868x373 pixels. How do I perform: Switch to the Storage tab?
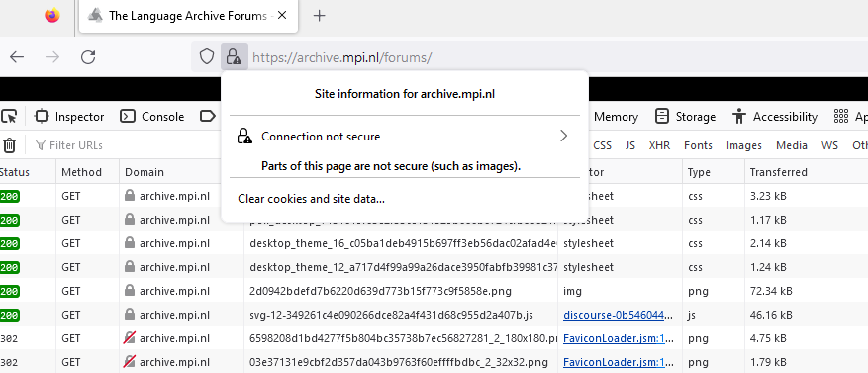click(685, 116)
